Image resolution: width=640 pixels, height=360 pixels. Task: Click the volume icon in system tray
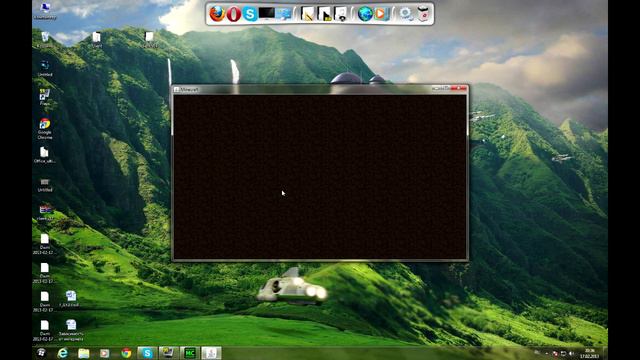[571, 353]
